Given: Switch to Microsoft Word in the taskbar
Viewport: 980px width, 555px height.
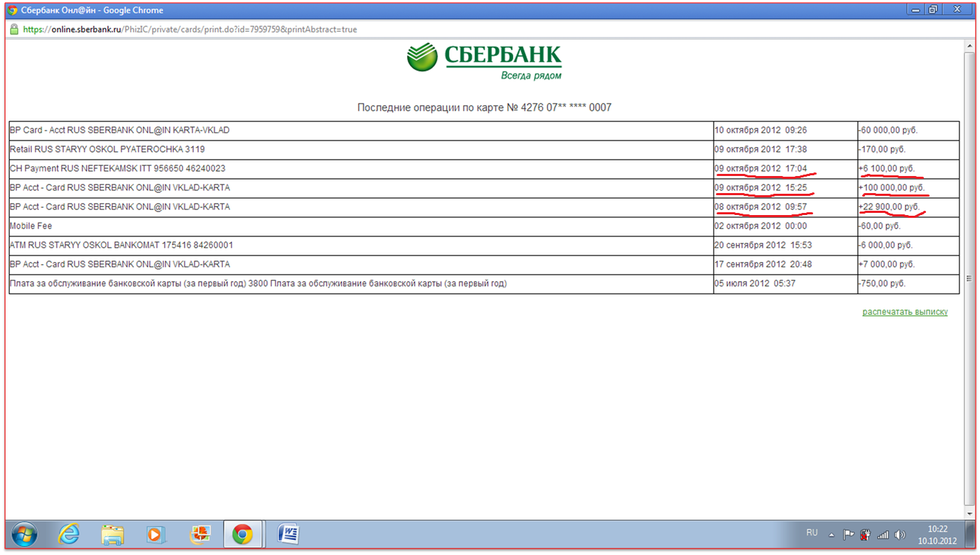Looking at the screenshot, I should pos(288,534).
